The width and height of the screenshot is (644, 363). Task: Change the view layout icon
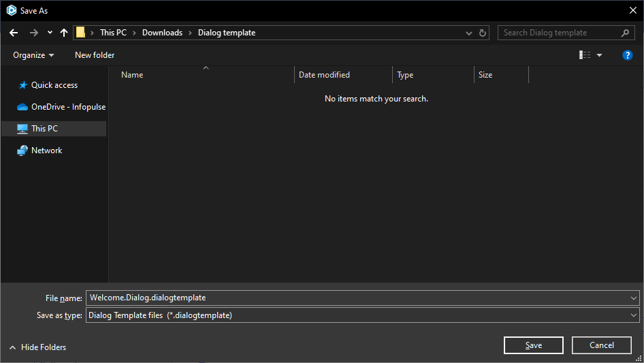click(x=585, y=54)
